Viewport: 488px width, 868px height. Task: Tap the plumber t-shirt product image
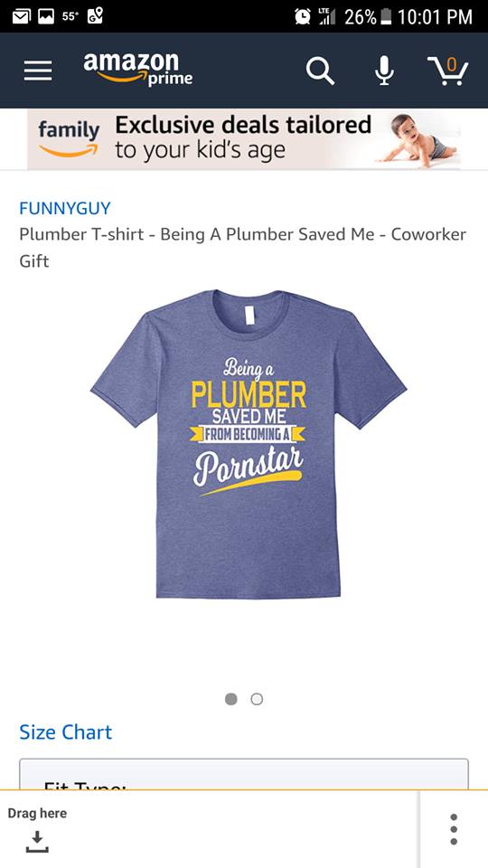(249, 443)
